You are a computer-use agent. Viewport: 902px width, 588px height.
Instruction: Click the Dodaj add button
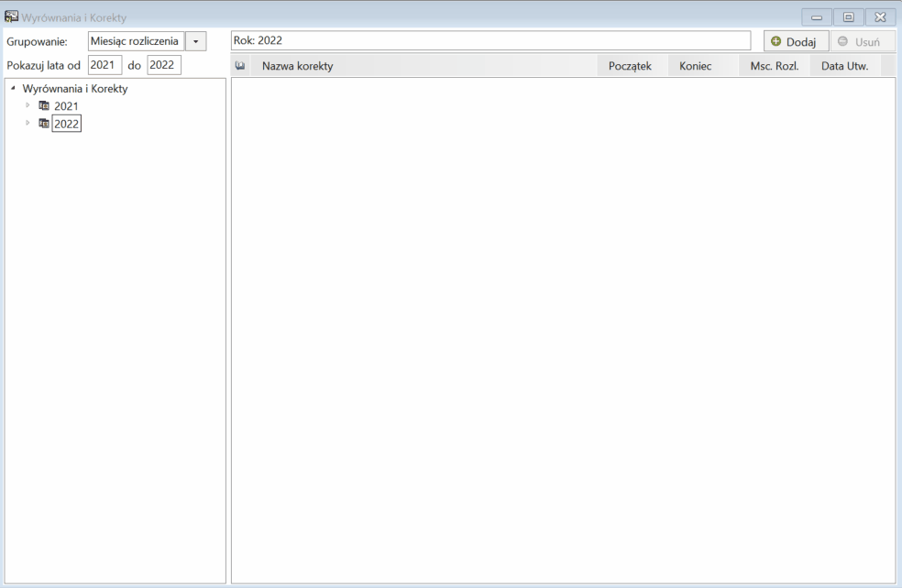pyautogui.click(x=797, y=41)
